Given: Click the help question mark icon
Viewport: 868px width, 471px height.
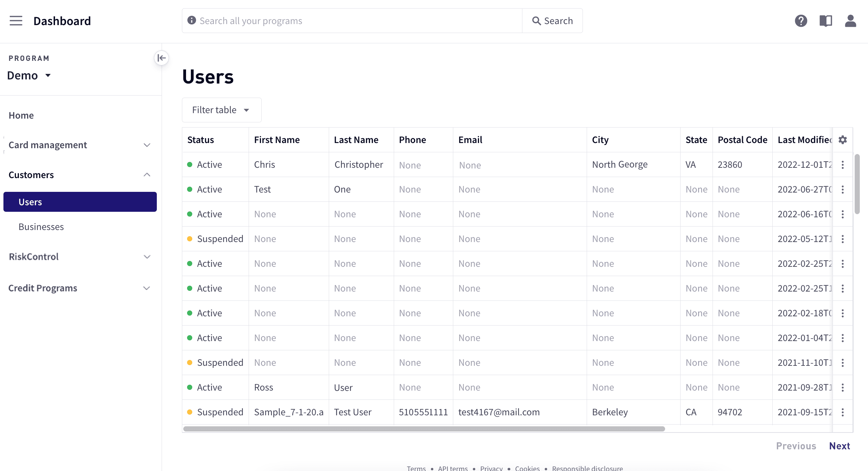Looking at the screenshot, I should [x=801, y=21].
